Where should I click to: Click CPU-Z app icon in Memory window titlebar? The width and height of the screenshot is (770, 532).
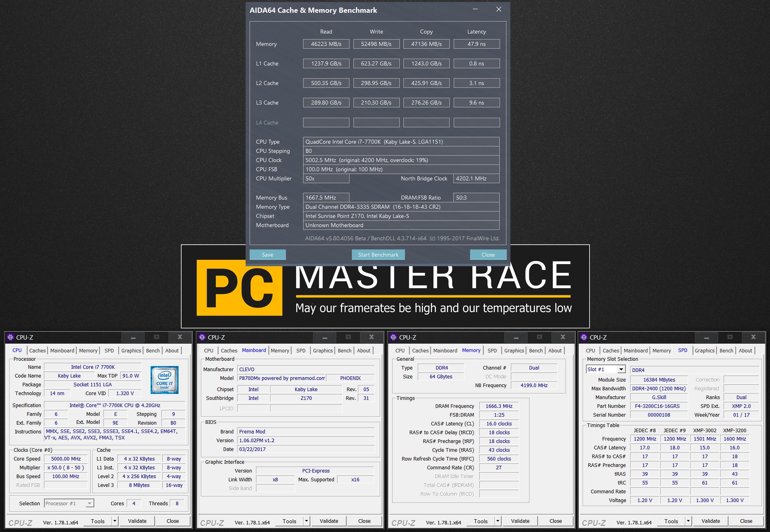(x=393, y=337)
